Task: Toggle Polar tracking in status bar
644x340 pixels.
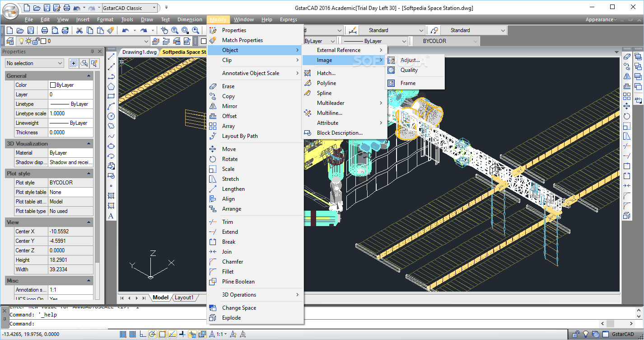Action: 153,335
